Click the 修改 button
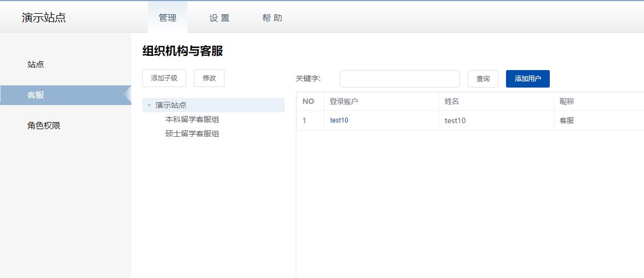 click(209, 78)
